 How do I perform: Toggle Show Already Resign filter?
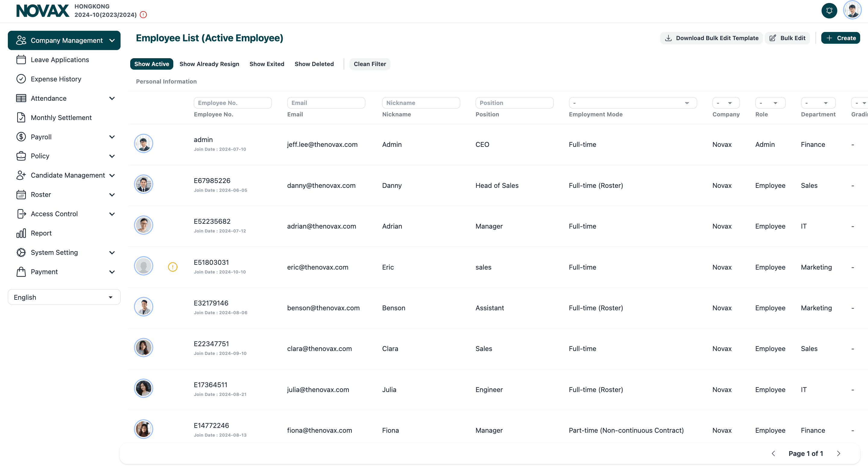[x=209, y=63]
